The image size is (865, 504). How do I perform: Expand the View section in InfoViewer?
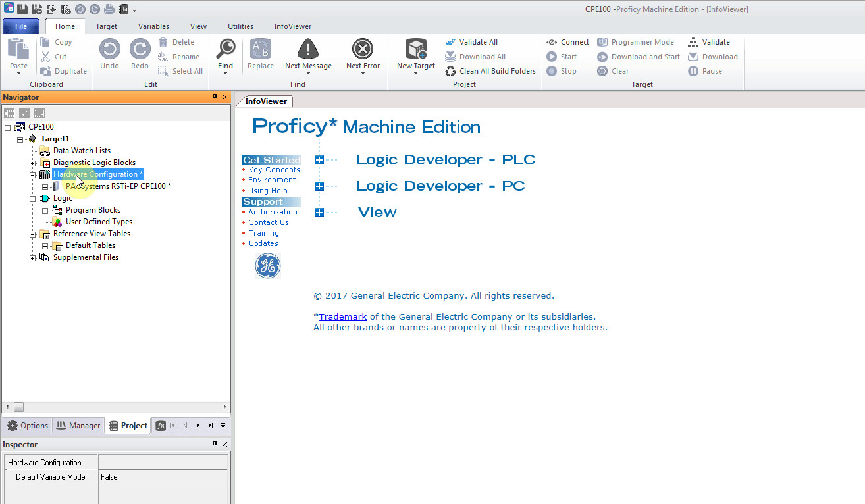(319, 213)
